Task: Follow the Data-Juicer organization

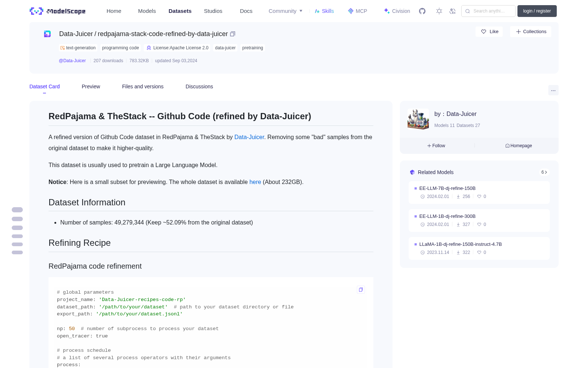Action: [436, 146]
